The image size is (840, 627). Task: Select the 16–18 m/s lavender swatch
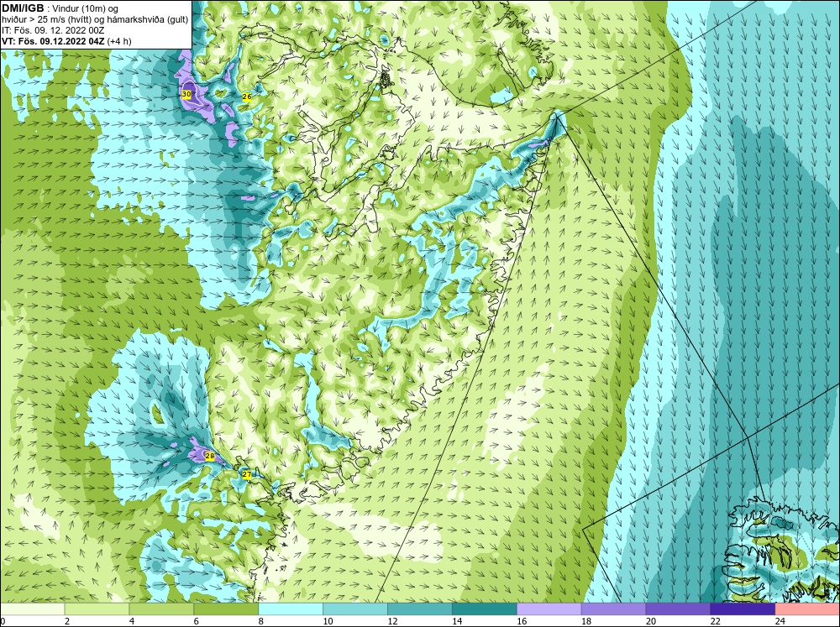549,609
